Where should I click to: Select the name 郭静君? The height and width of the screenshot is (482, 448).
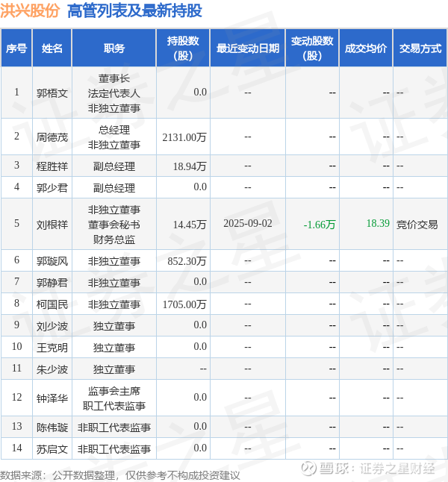pyautogui.click(x=52, y=283)
